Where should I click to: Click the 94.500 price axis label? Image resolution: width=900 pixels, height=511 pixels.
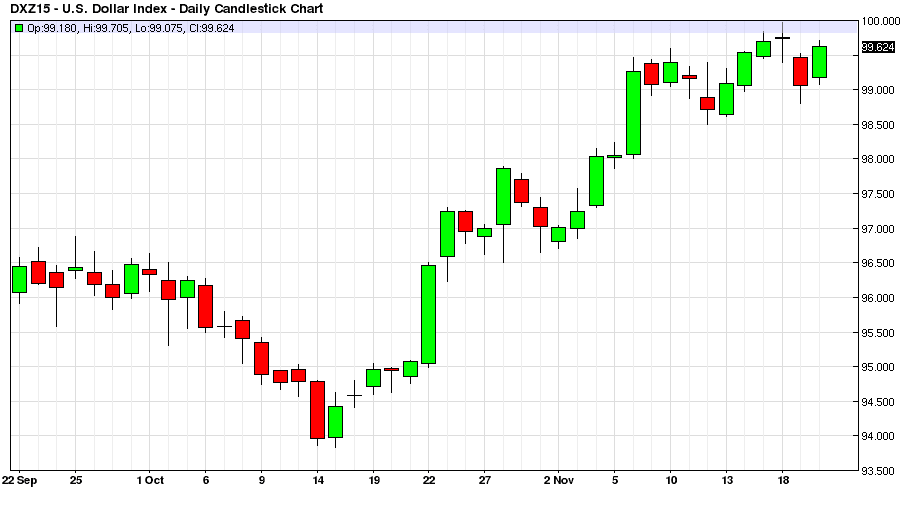878,402
